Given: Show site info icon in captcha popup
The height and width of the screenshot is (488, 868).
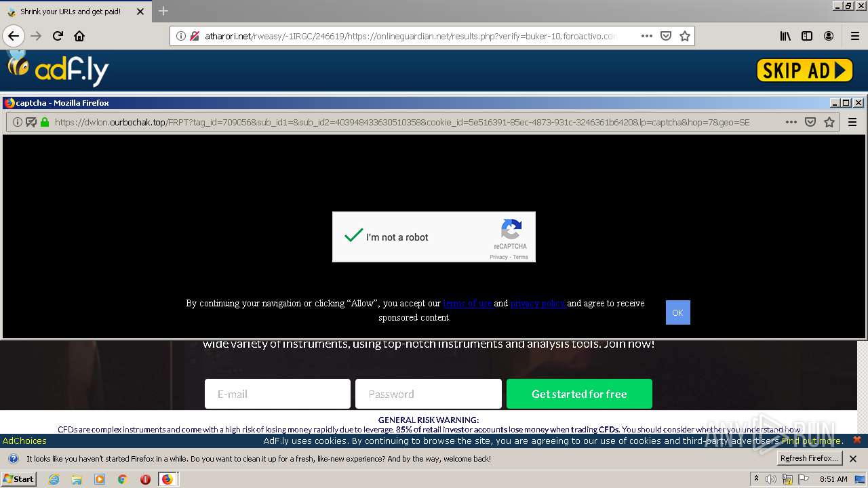Looking at the screenshot, I should tap(18, 122).
